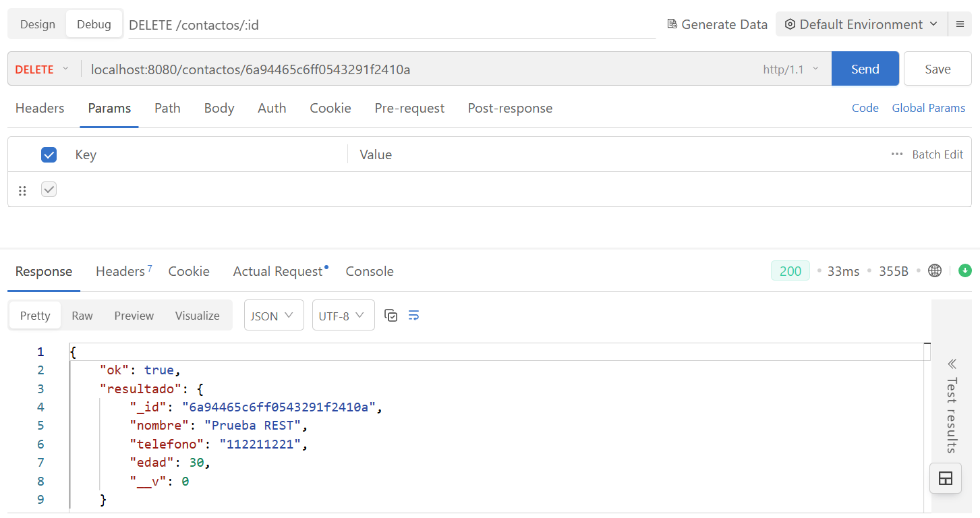Open the Post-response tab
The image size is (980, 518).
click(510, 108)
